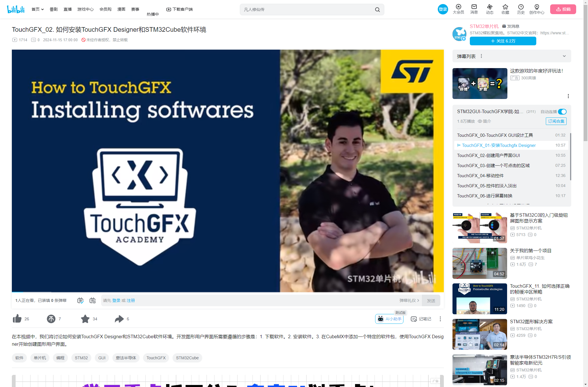The image size is (588, 387).
Task: Open 关于我的第一个项目 video thumbnail
Action: tap(480, 263)
